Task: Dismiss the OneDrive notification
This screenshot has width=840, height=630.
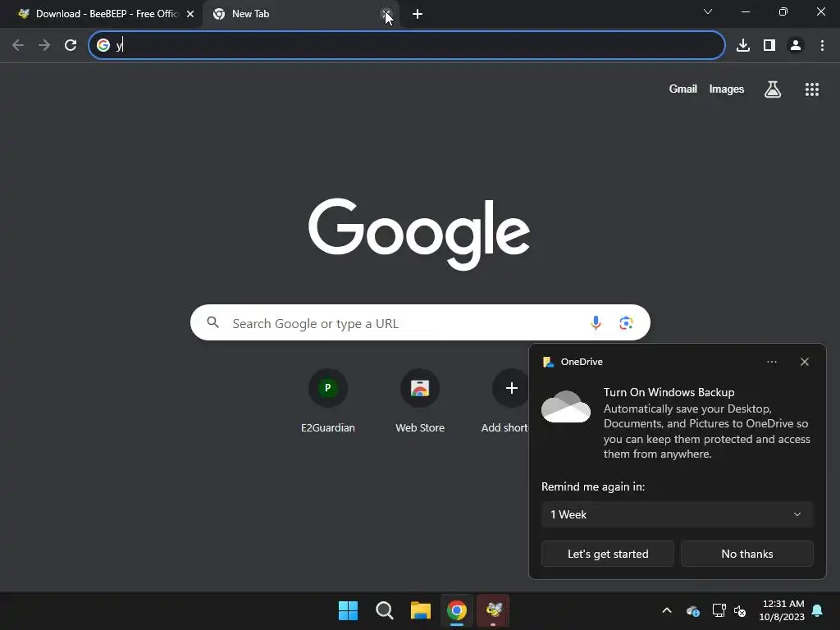Action: coord(804,362)
